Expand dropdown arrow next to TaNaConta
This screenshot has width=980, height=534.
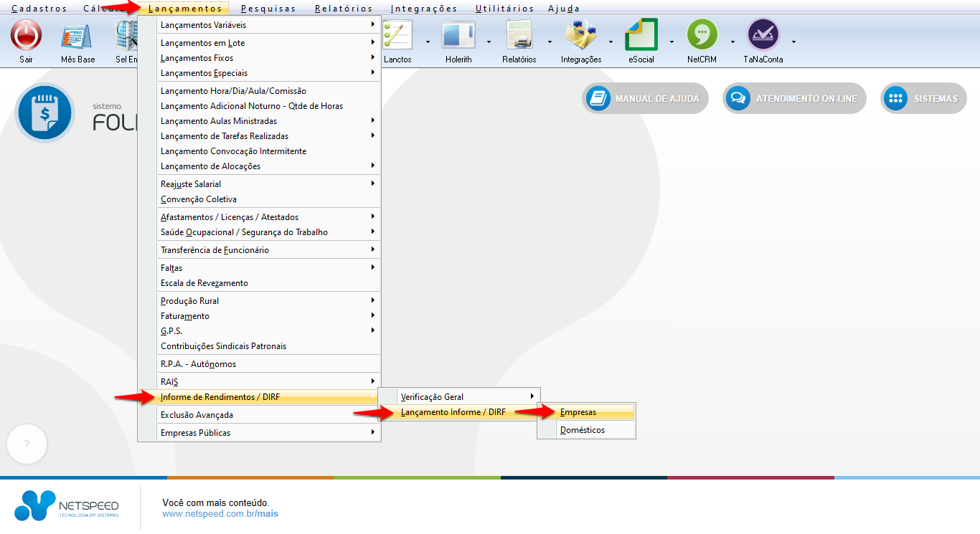tap(793, 42)
